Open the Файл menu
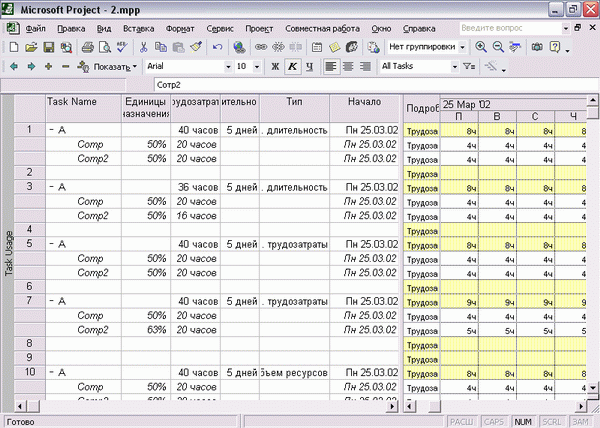Image resolution: width=600 pixels, height=428 pixels. [36, 29]
